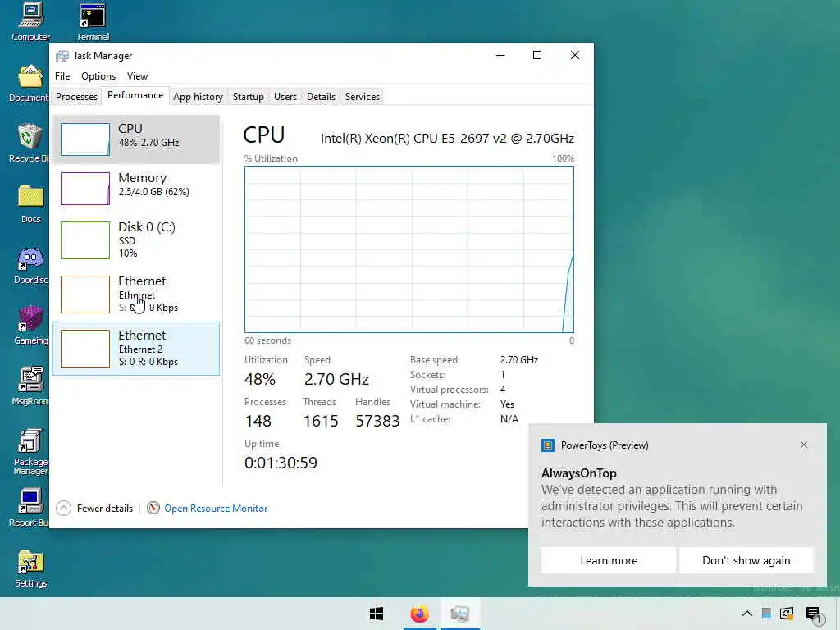Click the CPU mini graph thumbnail
This screenshot has width=840, height=630.
tap(85, 139)
